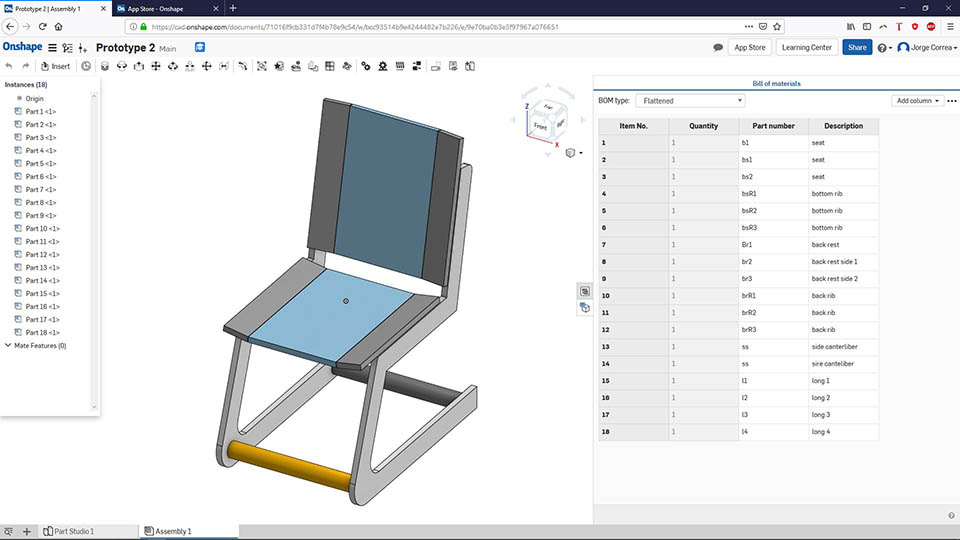Click the Insert part button

click(55, 66)
